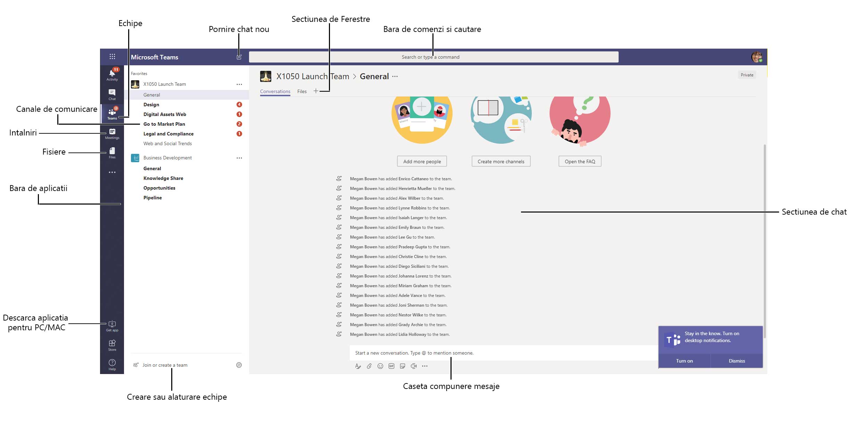Image resolution: width=868 pixels, height=423 pixels.
Task: Click the Add more people button
Action: (422, 161)
